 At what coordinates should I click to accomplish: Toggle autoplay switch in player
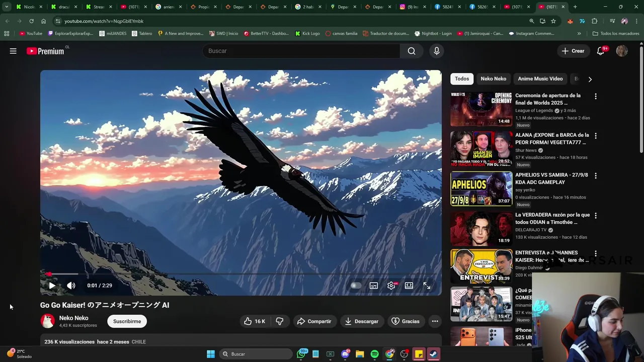355,286
